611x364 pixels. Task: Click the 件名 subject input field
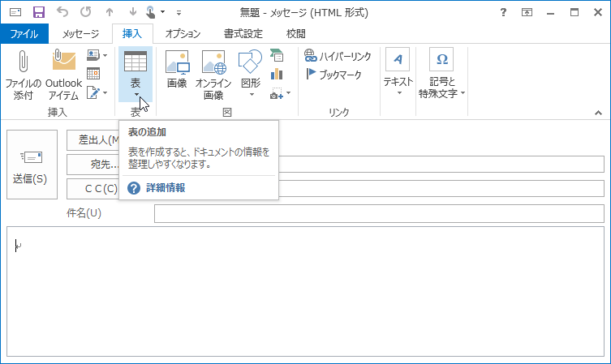(379, 214)
